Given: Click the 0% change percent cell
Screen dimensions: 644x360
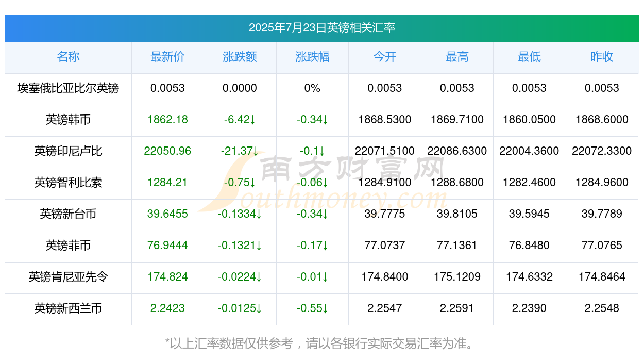Looking at the screenshot, I should (312, 88).
